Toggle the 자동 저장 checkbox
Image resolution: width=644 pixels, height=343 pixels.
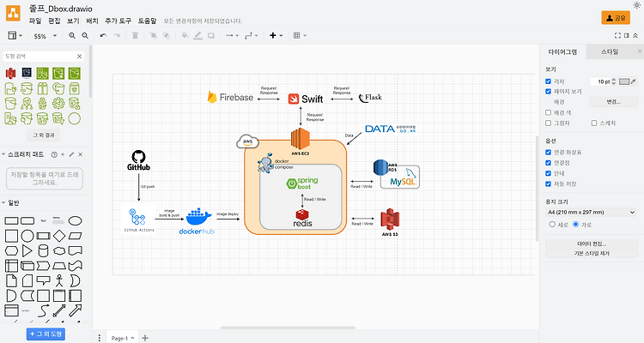pos(548,184)
